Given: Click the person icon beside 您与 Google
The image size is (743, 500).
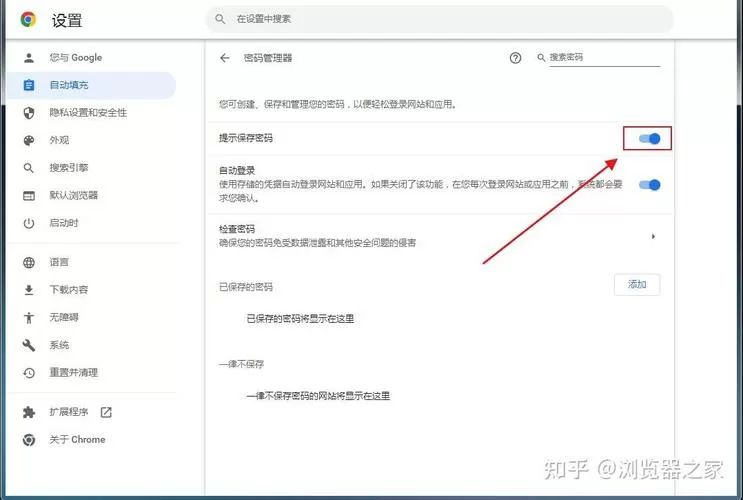Looking at the screenshot, I should click(29, 58).
